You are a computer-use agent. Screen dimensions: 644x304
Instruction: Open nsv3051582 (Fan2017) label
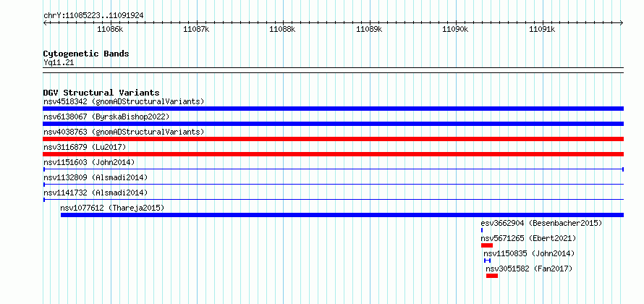(x=529, y=269)
